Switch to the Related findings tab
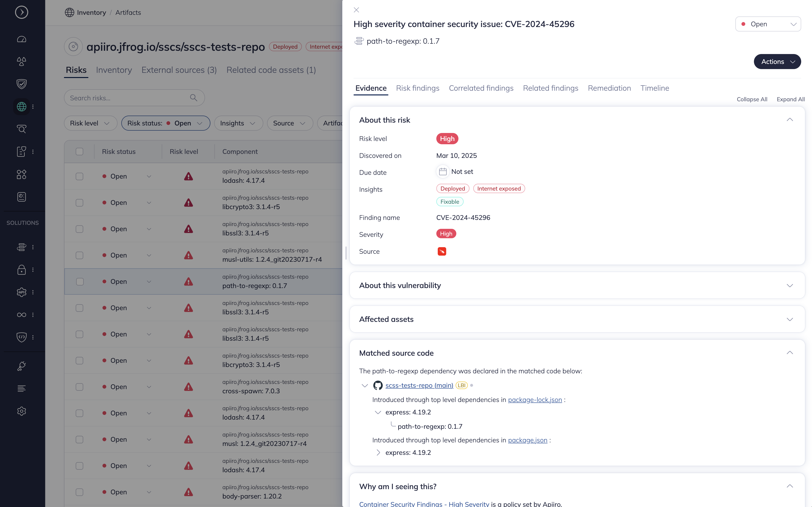The width and height of the screenshot is (812, 507). 550,88
